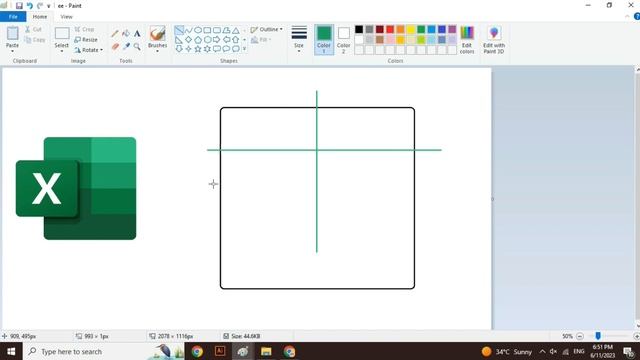The height and width of the screenshot is (360, 640).
Task: Expand the Brushes dropdown arrow
Action: [158, 51]
